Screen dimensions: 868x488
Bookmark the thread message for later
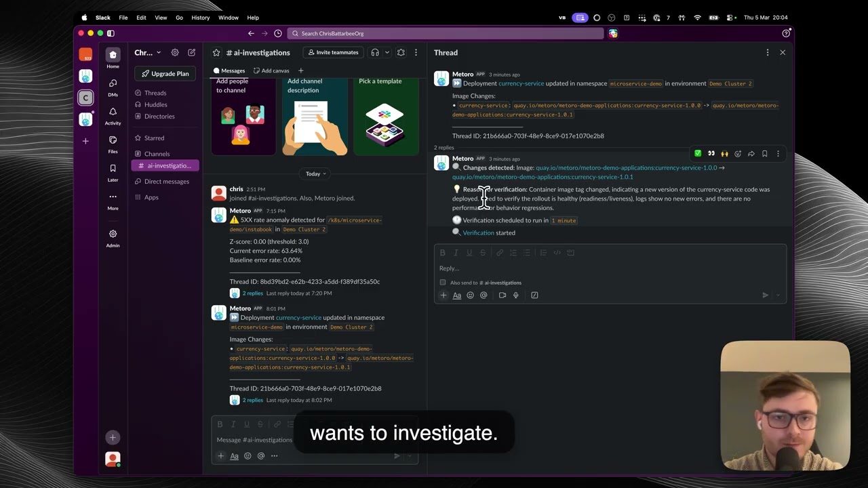764,154
